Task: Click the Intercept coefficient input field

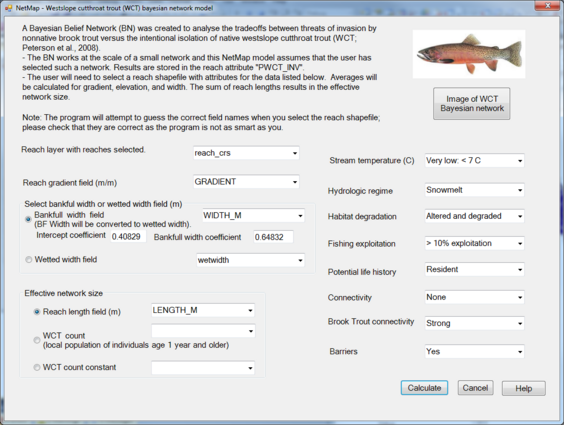Action: tap(128, 237)
